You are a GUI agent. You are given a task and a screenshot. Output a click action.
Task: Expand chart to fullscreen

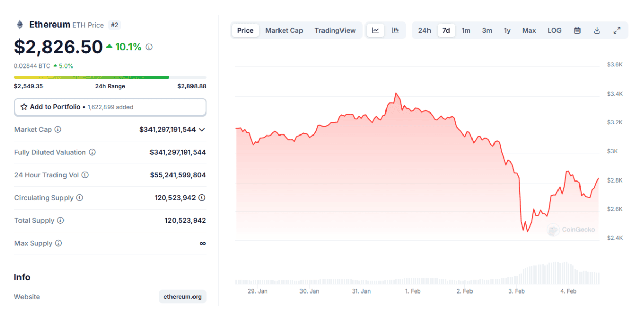coord(617,30)
